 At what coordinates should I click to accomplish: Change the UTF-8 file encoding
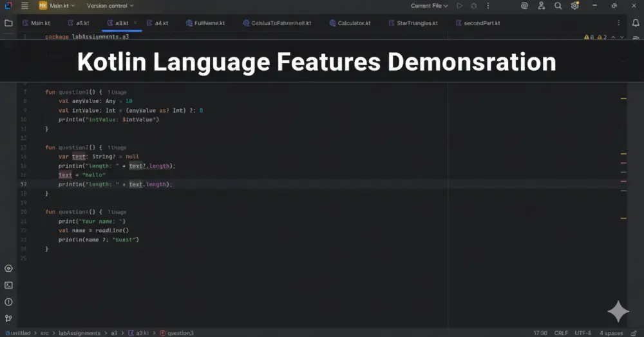click(x=583, y=333)
